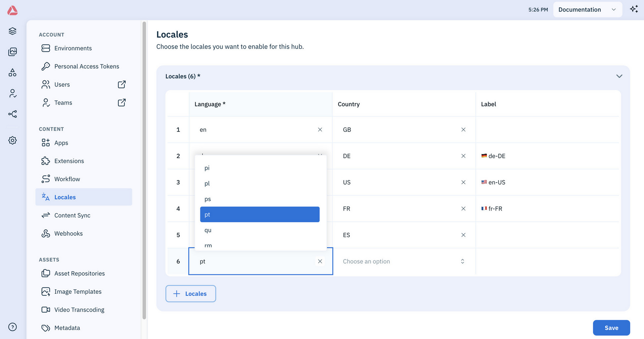This screenshot has height=339, width=644.
Task: Clear the GB country in row 1
Action: [463, 129]
